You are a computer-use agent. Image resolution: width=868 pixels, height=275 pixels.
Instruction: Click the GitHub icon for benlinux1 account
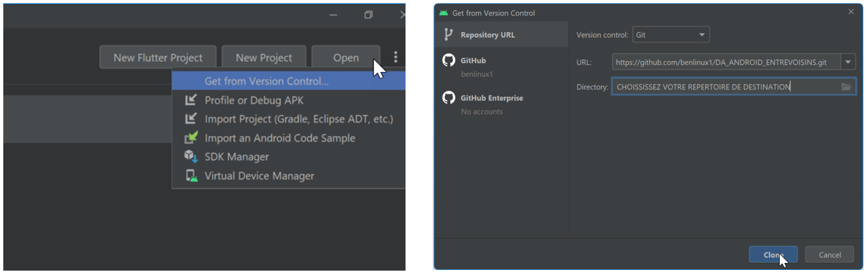click(x=449, y=60)
